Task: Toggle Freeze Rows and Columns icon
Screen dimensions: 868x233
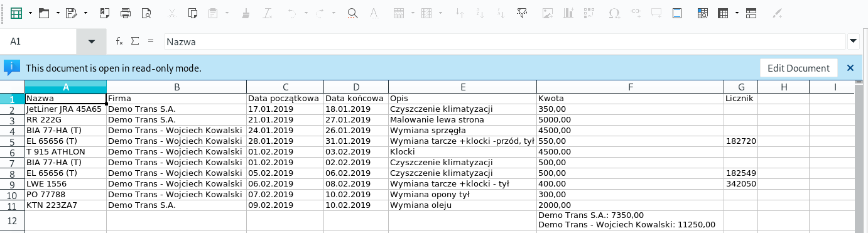Action: [x=724, y=13]
